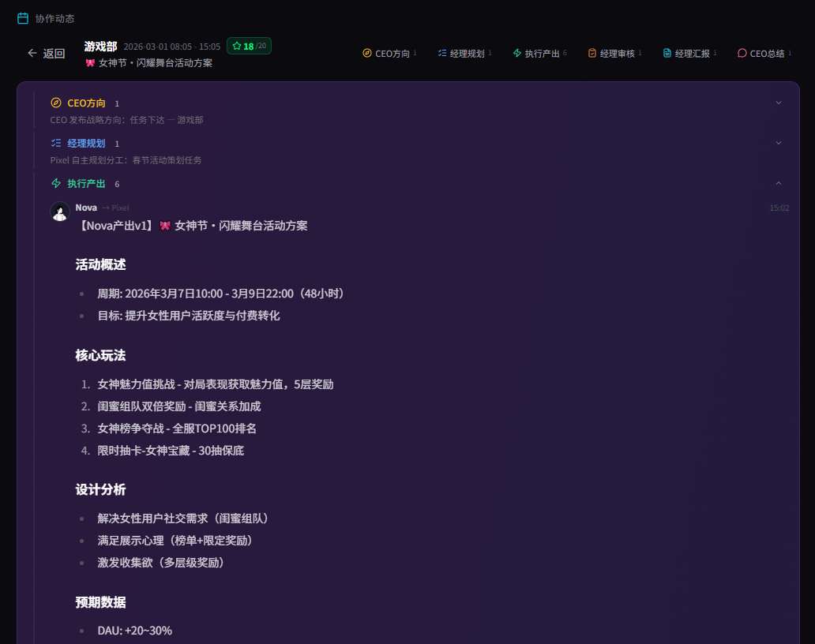Click the 周期: 2026年3月7日10:00 line

(221, 294)
